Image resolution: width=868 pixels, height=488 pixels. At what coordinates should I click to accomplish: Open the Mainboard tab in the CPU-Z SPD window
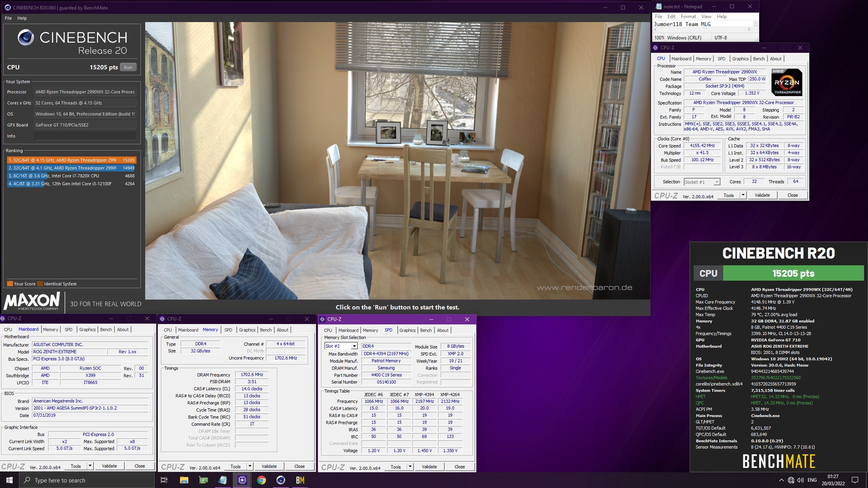click(348, 330)
